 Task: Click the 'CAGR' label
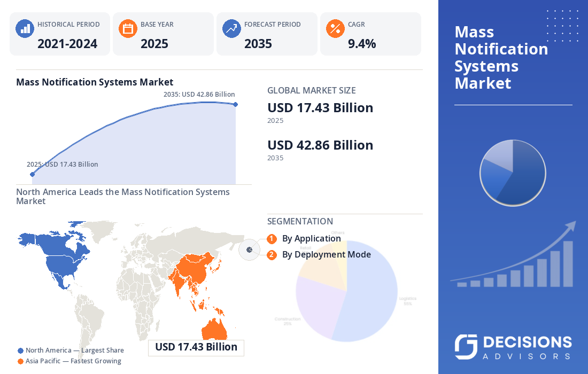(x=356, y=25)
